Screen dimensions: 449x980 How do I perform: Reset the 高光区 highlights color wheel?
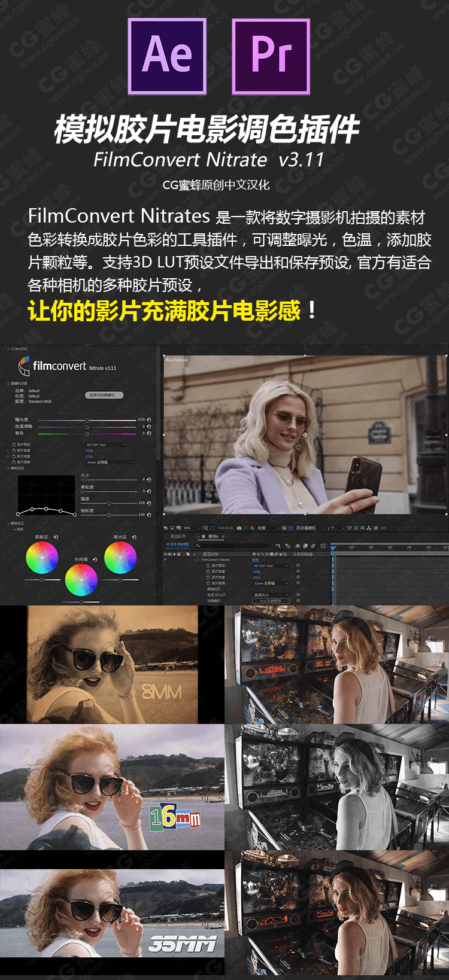pos(134,537)
